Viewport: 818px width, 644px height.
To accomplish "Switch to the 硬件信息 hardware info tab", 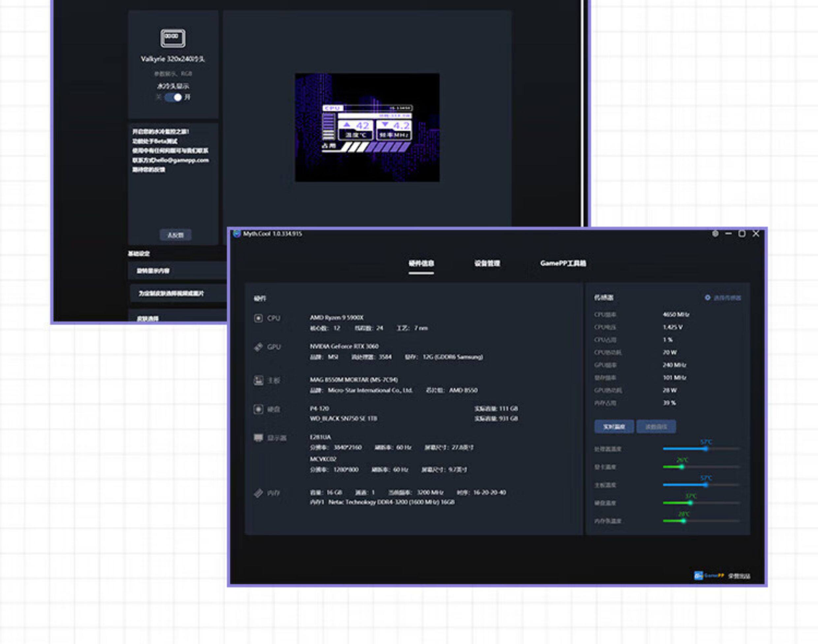I will 421,263.
